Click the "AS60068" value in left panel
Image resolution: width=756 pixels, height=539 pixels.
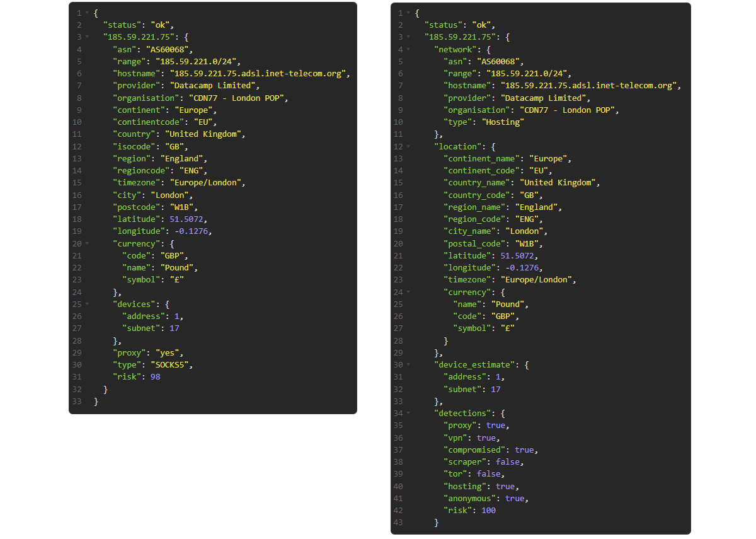[x=169, y=49]
